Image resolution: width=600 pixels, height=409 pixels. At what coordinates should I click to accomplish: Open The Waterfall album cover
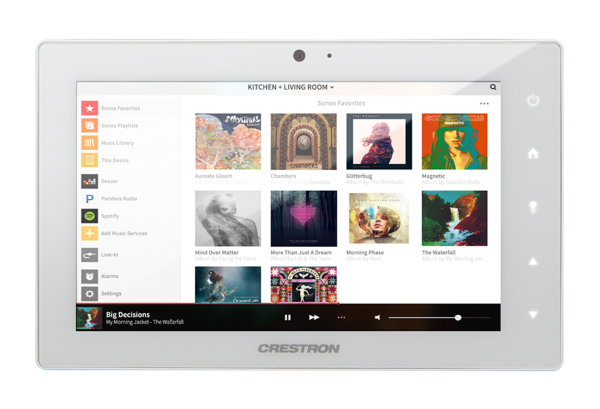455,218
